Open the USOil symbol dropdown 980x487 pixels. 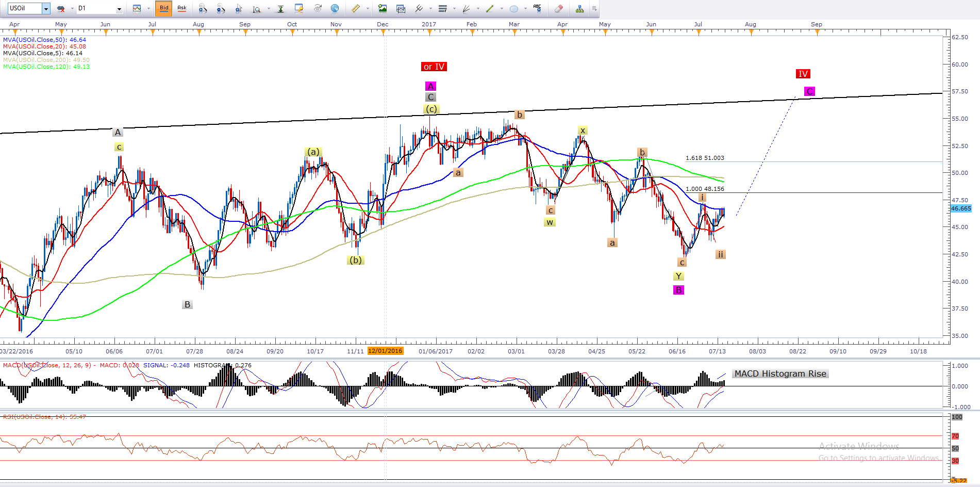[x=46, y=8]
